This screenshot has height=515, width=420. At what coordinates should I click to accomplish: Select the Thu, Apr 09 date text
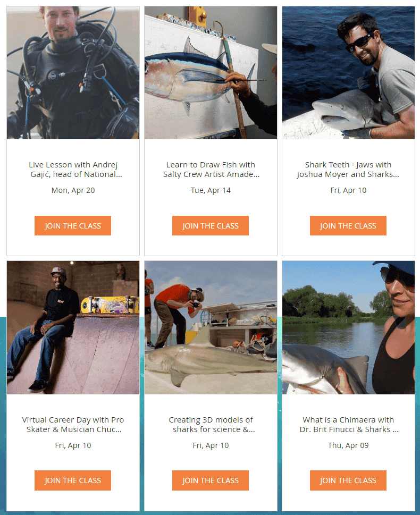348,445
